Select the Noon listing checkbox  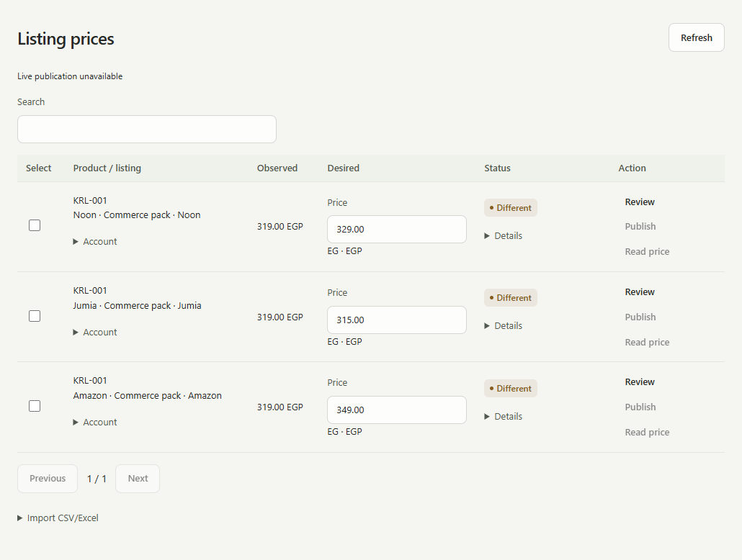coord(35,225)
